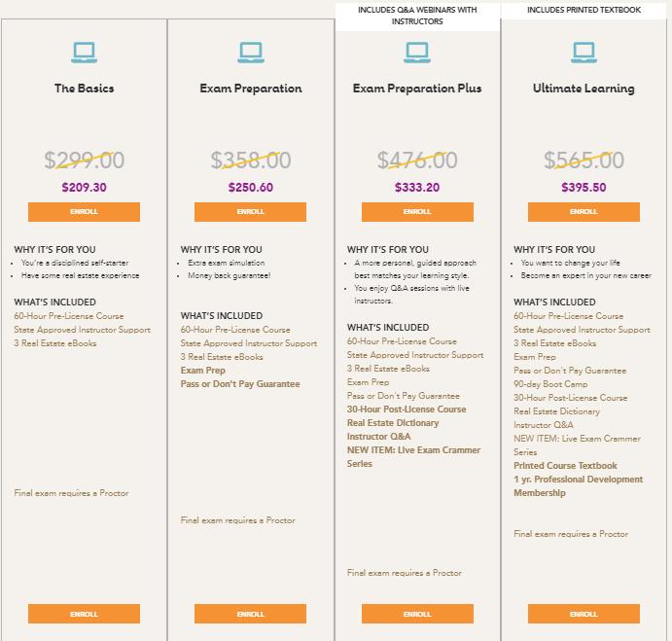Enroll in The Basics via top button

pos(84,212)
